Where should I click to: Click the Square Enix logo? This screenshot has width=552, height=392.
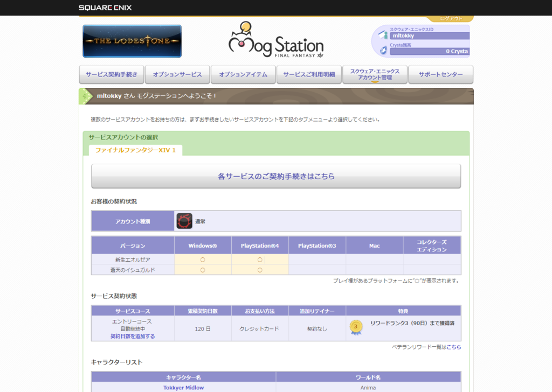105,8
